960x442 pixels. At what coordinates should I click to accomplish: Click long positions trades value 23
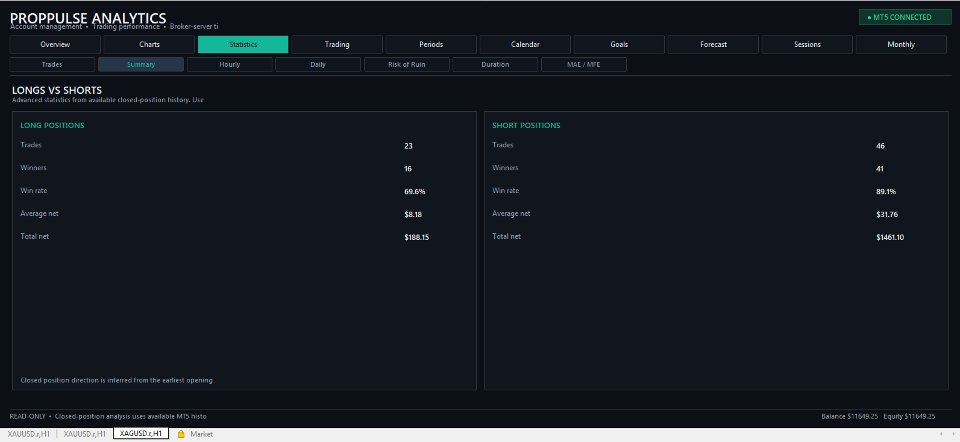[x=408, y=146]
